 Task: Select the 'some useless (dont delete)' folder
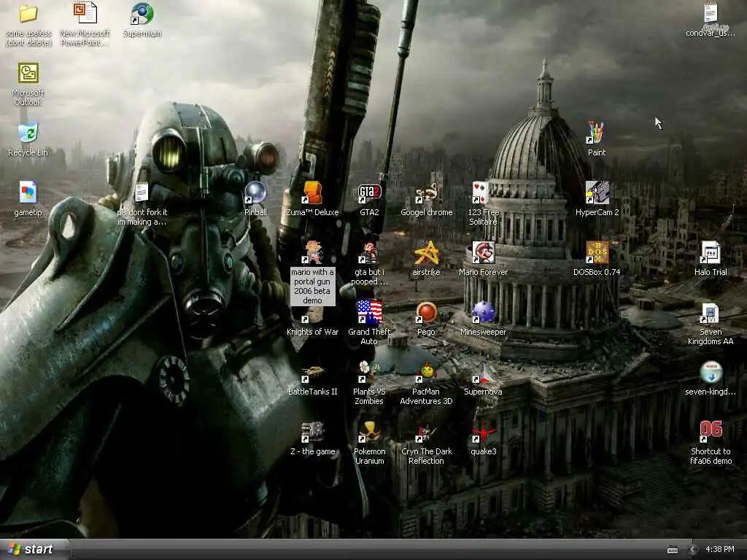[x=28, y=13]
